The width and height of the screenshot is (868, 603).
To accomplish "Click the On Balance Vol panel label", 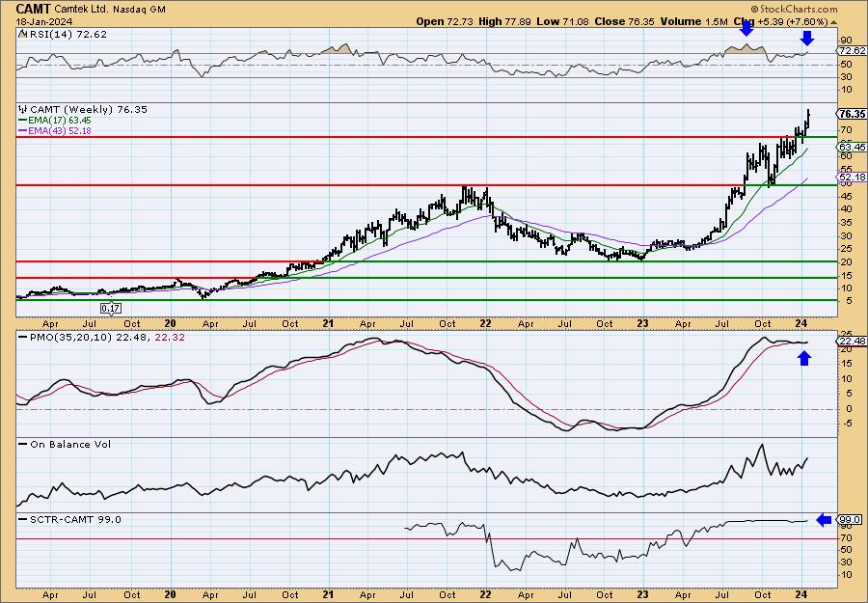I will pyautogui.click(x=70, y=444).
